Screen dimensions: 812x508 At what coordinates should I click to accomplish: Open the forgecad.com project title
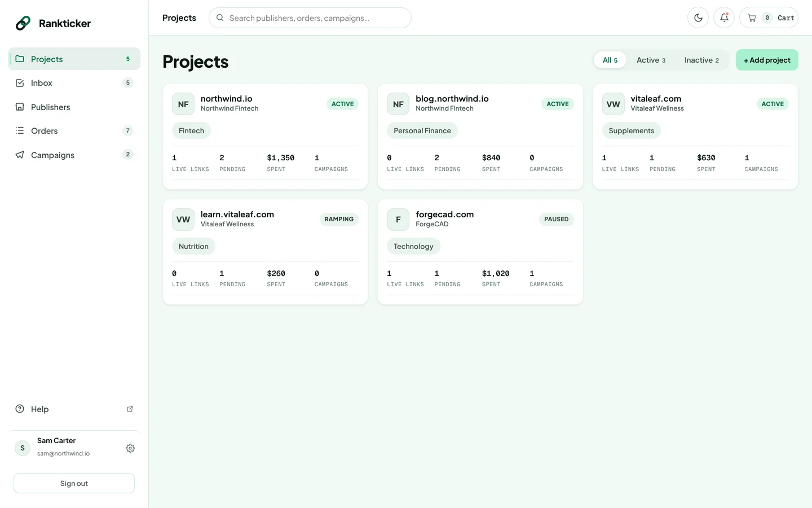pyautogui.click(x=445, y=214)
